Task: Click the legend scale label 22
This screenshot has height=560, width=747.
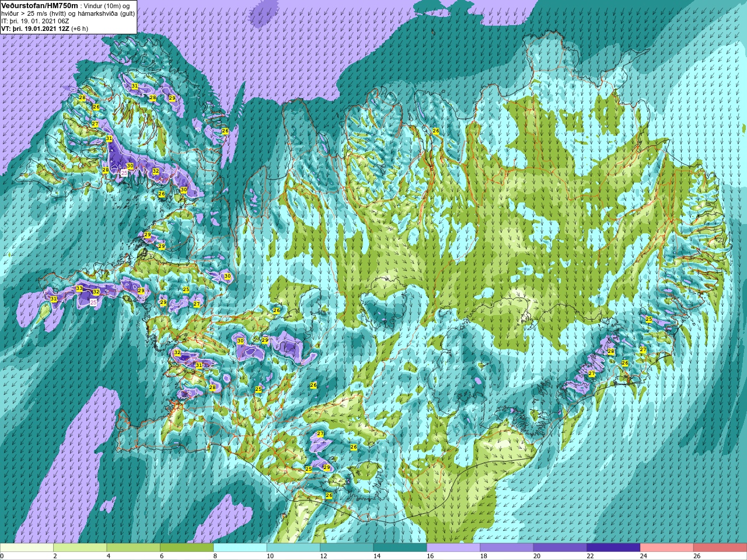Action: (x=590, y=556)
